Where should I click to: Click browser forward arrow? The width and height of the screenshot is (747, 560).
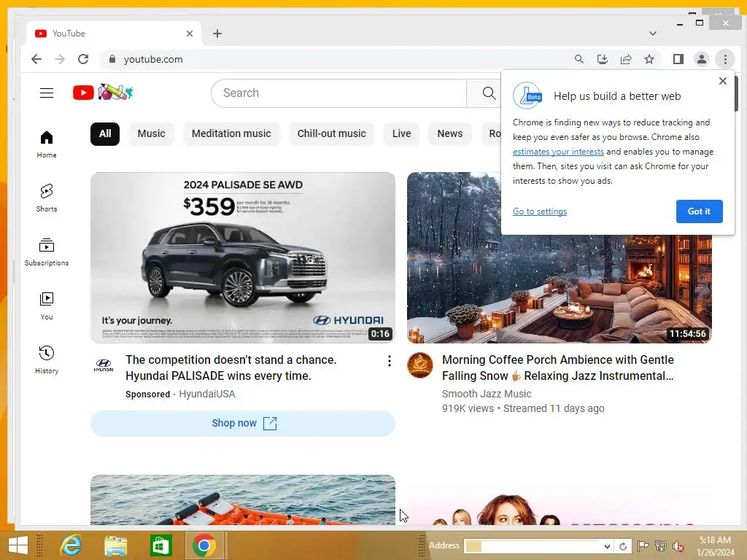click(60, 59)
